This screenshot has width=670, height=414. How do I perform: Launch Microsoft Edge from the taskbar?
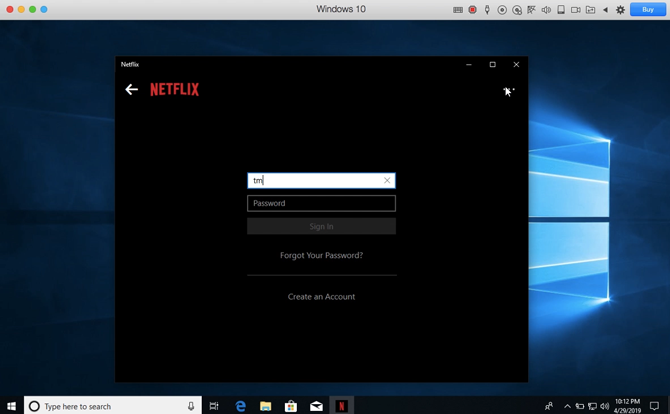point(240,406)
